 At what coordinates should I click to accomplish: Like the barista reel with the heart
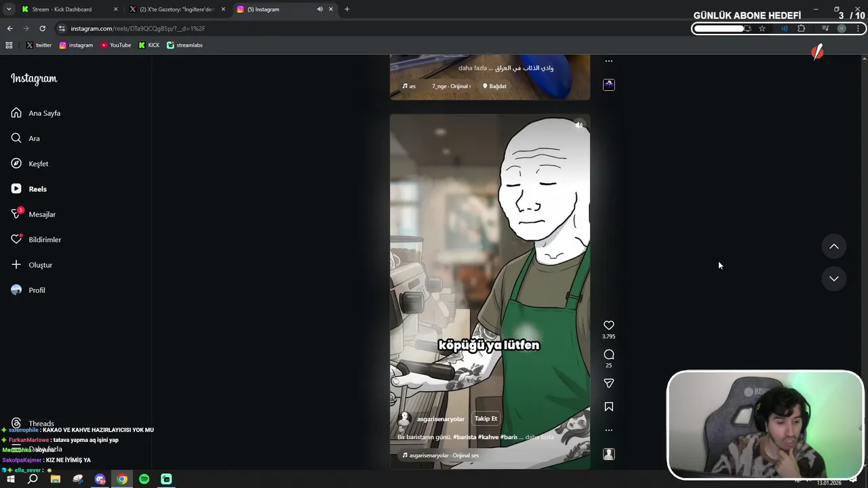[x=609, y=325]
